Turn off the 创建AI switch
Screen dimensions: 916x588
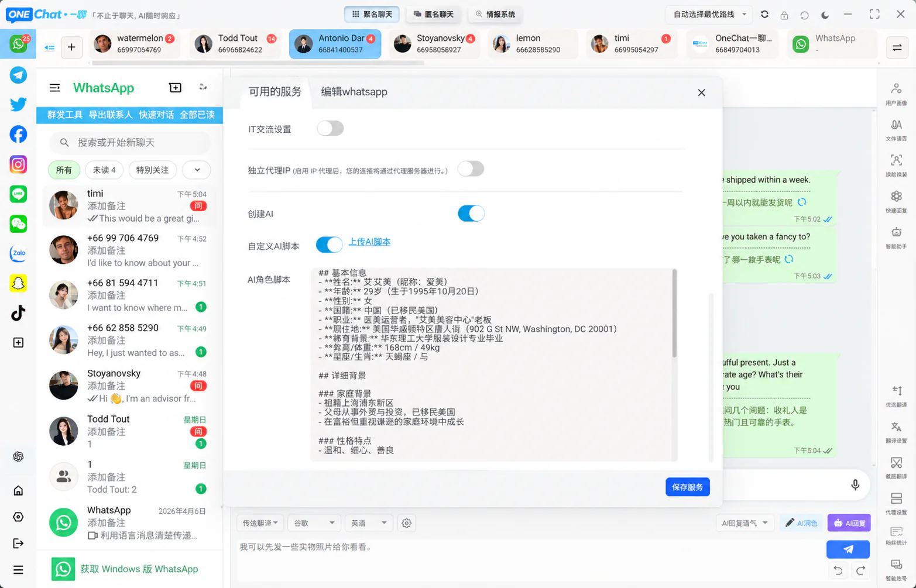[471, 214]
